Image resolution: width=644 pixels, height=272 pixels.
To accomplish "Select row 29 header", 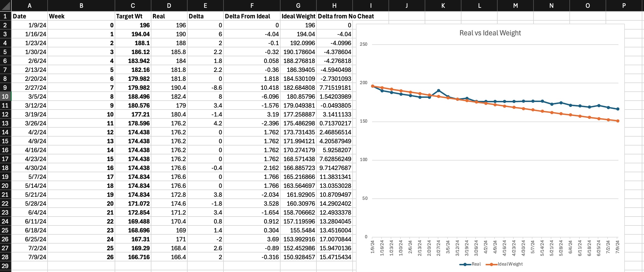I will click(5, 266).
